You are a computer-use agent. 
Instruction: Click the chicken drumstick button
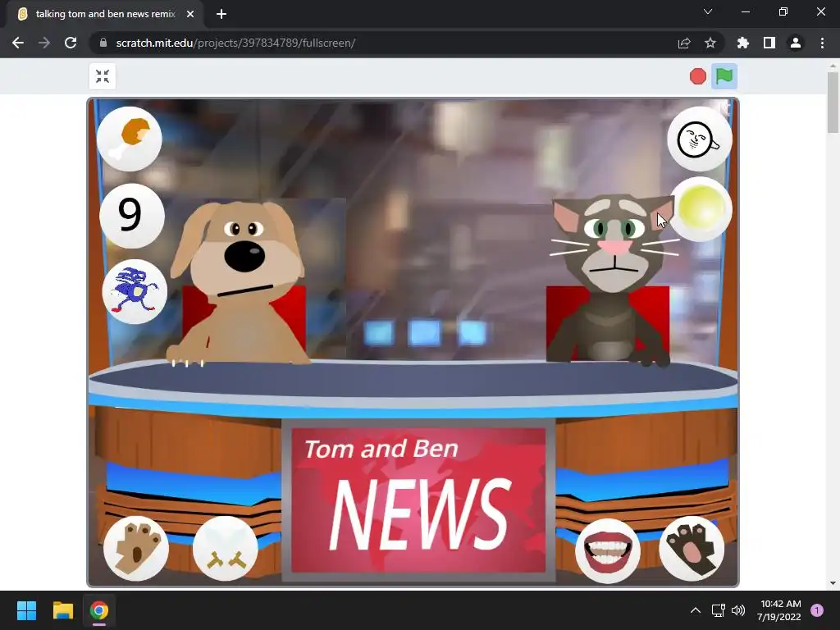(130, 139)
